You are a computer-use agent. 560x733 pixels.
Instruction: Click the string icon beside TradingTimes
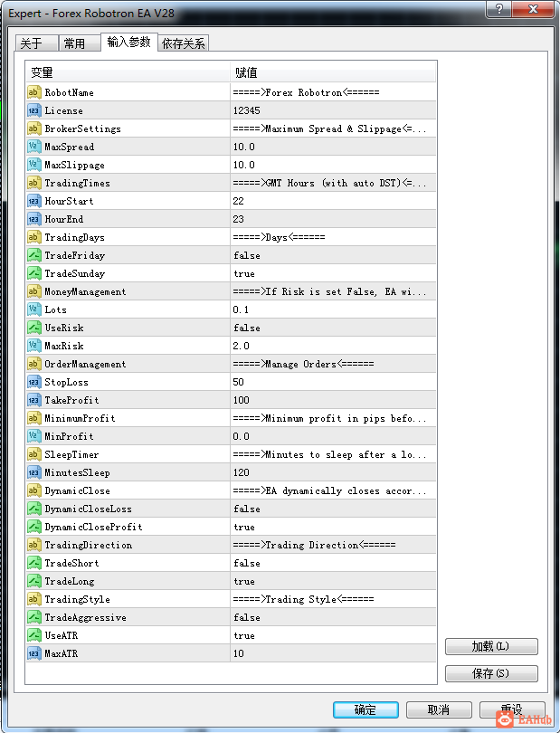34,183
